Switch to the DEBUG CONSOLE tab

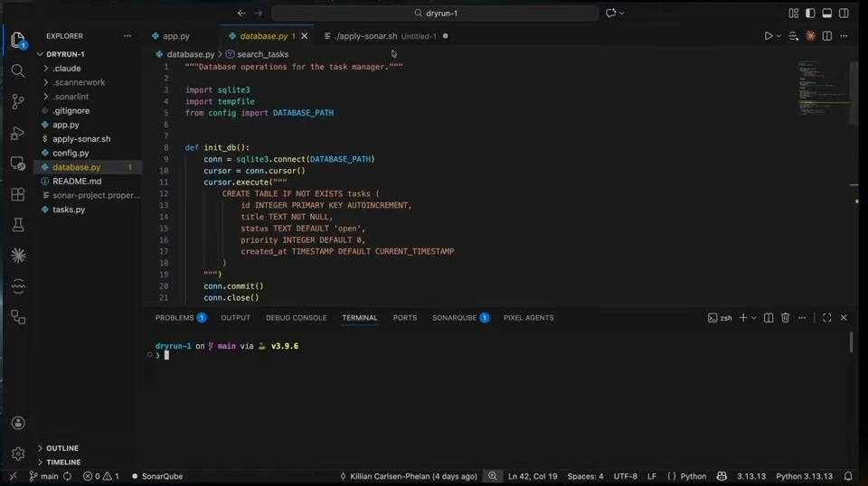(297, 318)
